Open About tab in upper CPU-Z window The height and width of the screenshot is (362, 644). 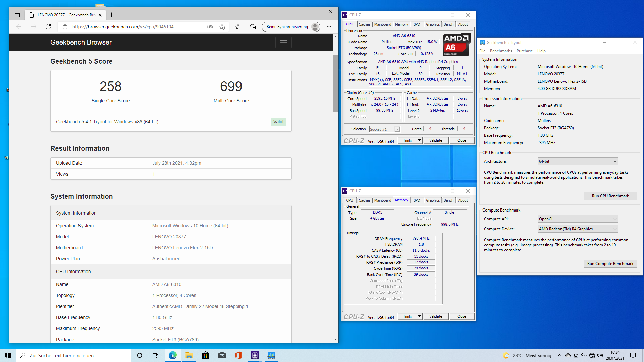[x=463, y=24]
